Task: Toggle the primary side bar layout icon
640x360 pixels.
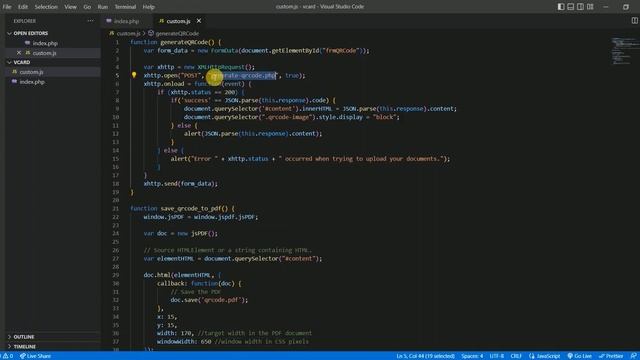Action: pyautogui.click(x=561, y=7)
